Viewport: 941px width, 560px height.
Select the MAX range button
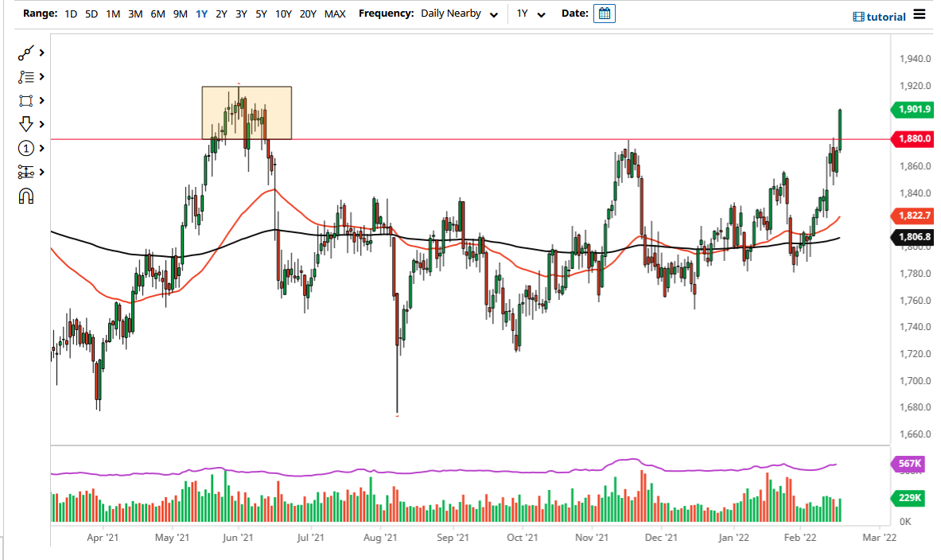click(x=335, y=14)
